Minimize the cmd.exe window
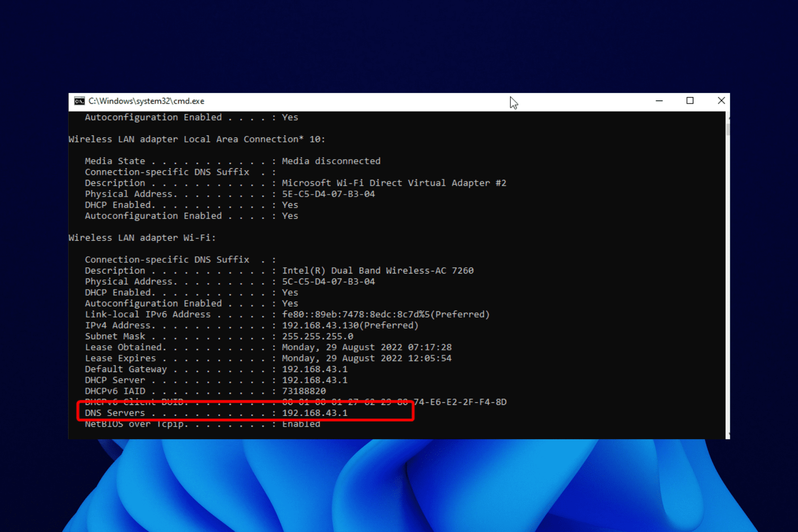Viewport: 798px width, 532px height. pyautogui.click(x=659, y=101)
